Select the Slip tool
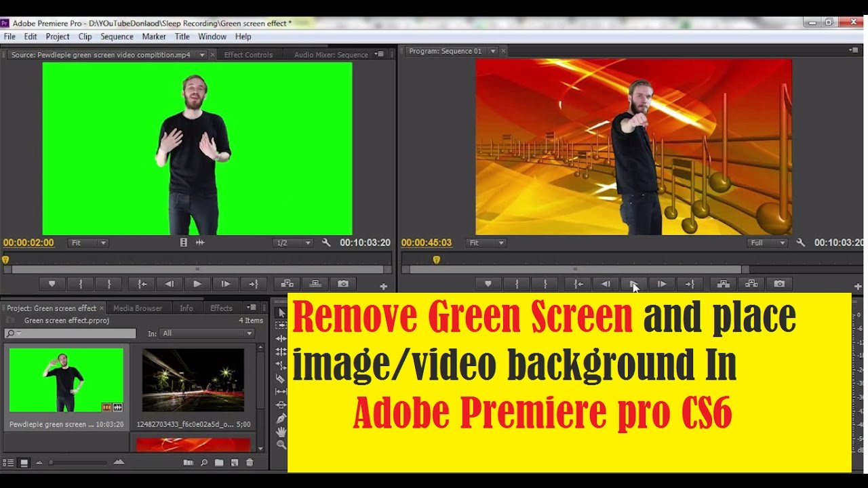 [281, 392]
